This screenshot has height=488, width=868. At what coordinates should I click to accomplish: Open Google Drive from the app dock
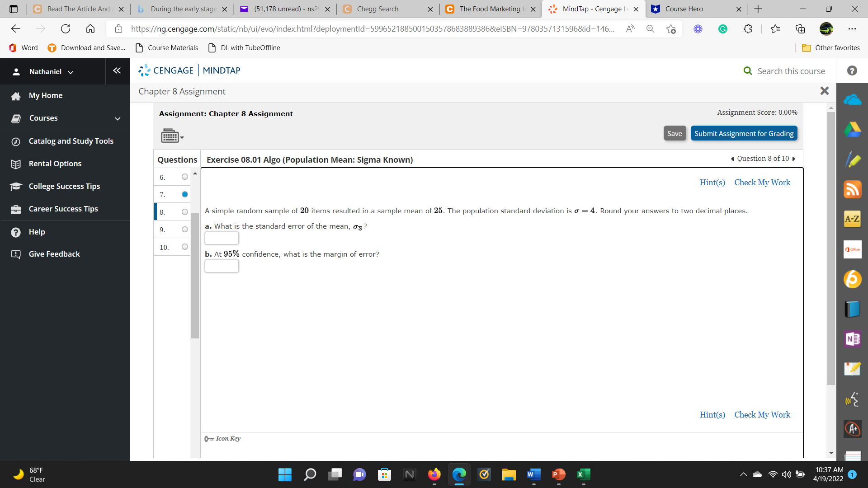(x=853, y=129)
